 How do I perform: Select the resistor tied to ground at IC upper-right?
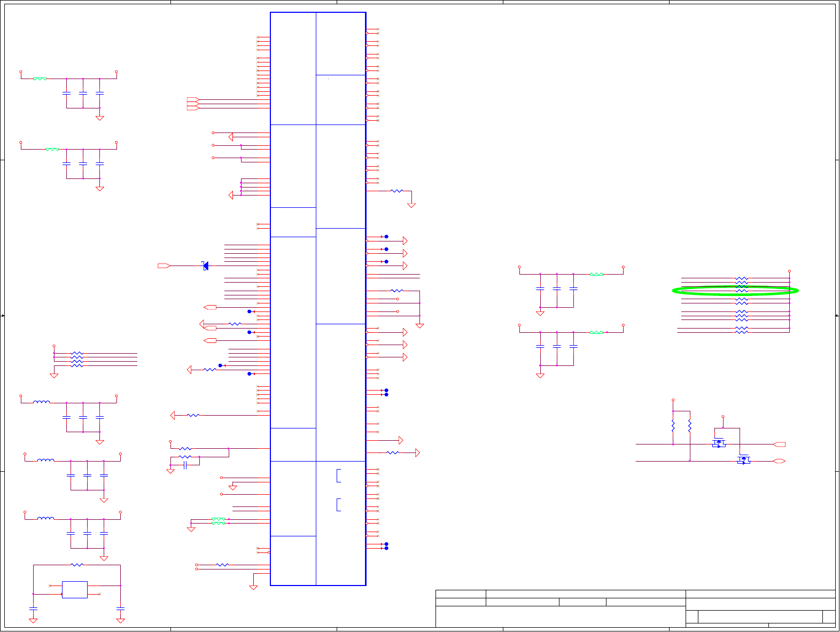tap(396, 191)
